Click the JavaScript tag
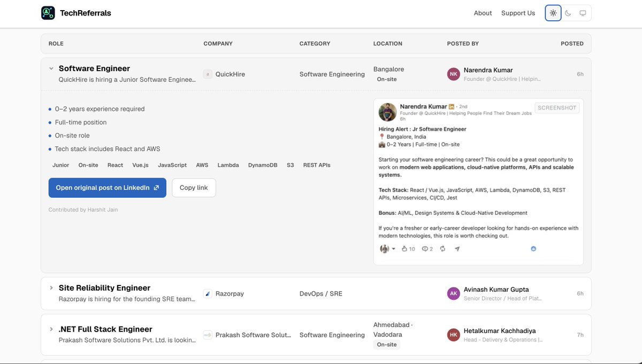Viewport: 642px width, 364px height. pyautogui.click(x=172, y=165)
